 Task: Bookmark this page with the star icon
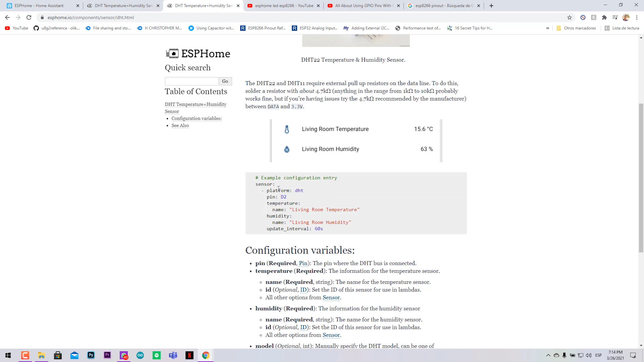(x=570, y=17)
